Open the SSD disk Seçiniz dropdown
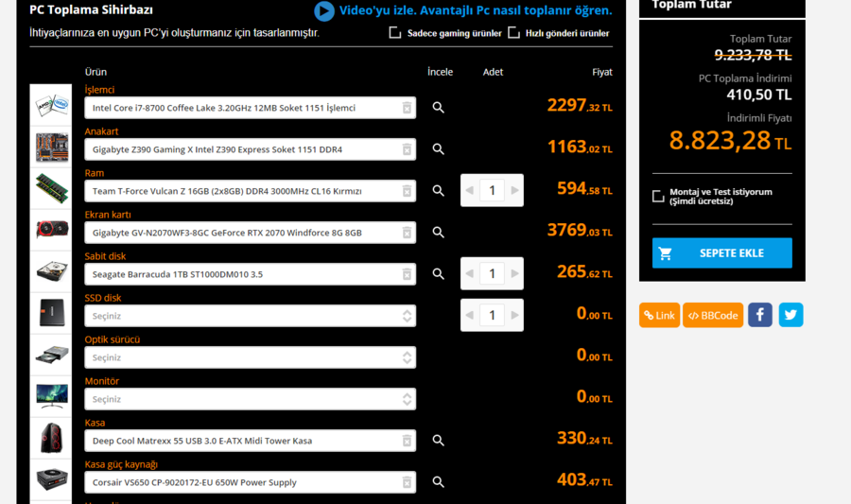This screenshot has height=504, width=851. (x=251, y=316)
